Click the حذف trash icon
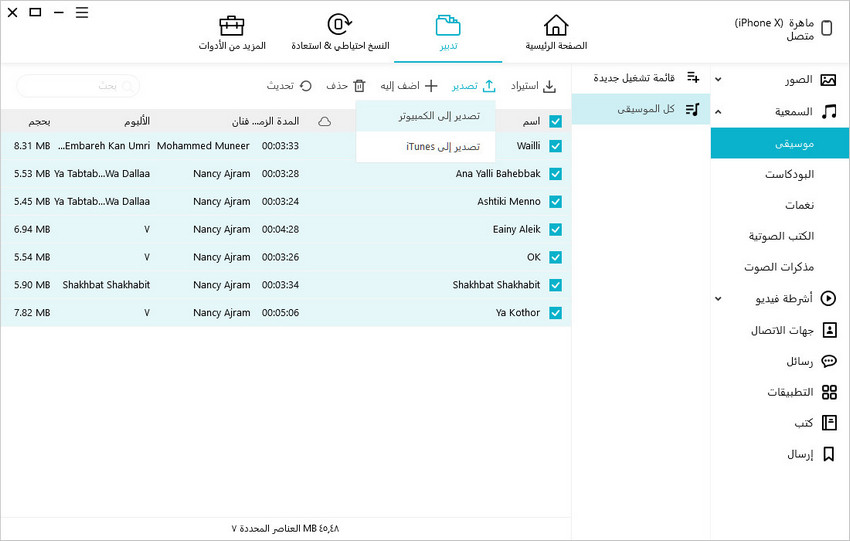The width and height of the screenshot is (850, 541). [359, 86]
